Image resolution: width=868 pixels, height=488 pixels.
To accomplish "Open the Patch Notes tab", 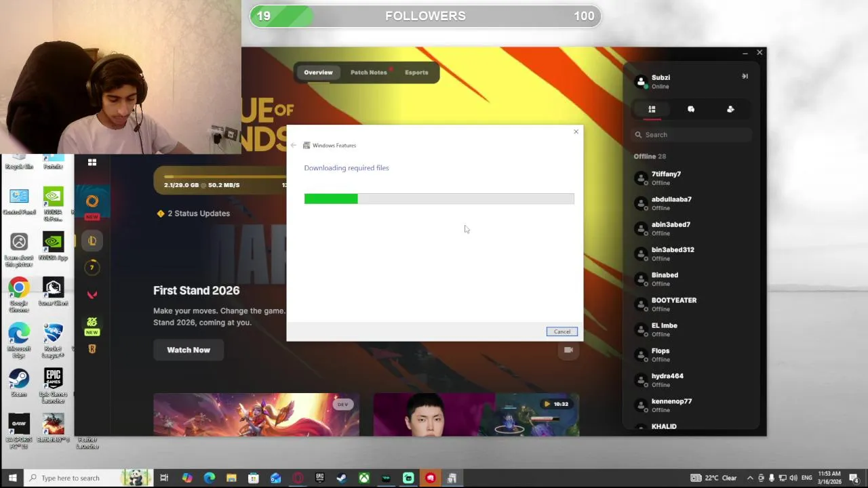I will pyautogui.click(x=369, y=73).
